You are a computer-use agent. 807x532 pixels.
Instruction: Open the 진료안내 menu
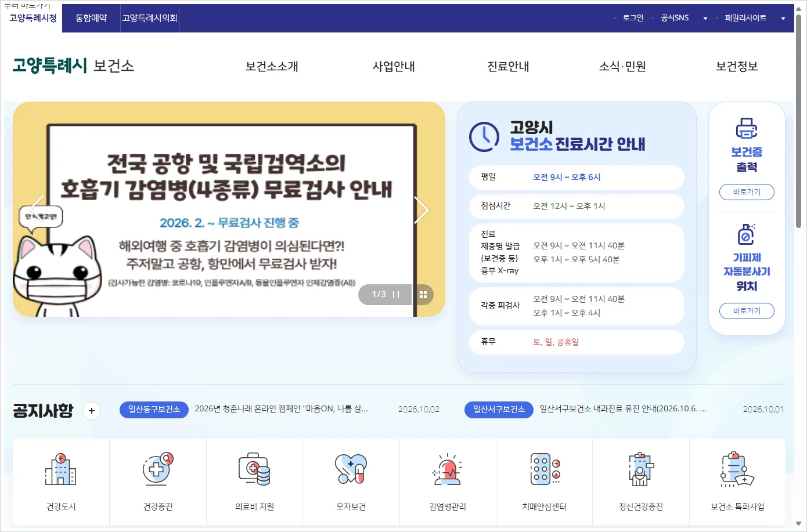coord(508,67)
